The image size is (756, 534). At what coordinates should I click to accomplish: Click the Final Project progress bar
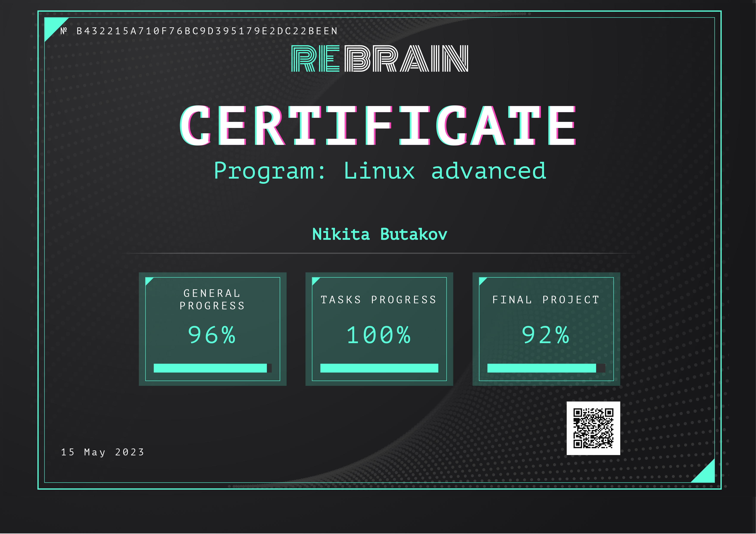[546, 368]
